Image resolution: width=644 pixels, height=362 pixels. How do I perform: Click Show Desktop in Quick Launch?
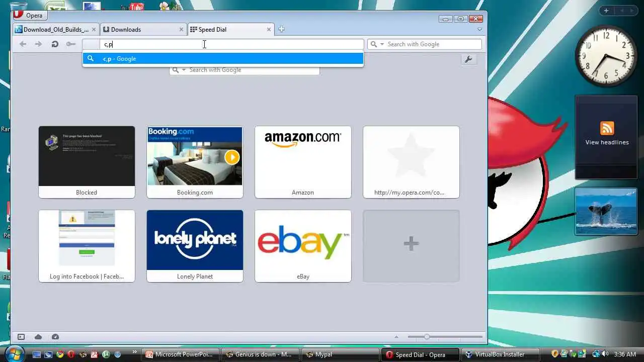coord(36,354)
